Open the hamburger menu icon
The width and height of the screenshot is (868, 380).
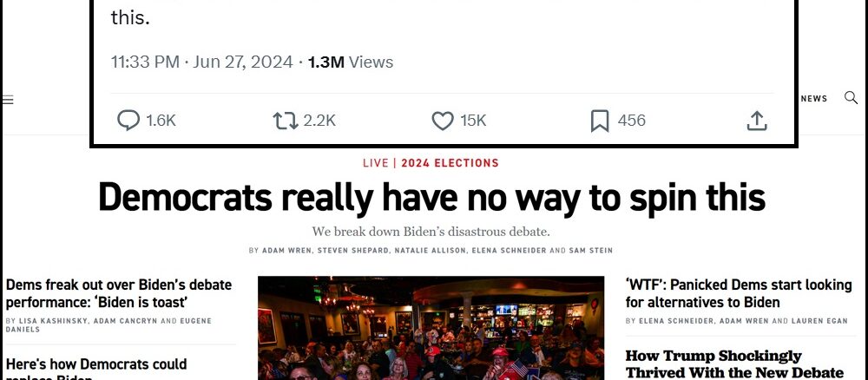pos(8,100)
